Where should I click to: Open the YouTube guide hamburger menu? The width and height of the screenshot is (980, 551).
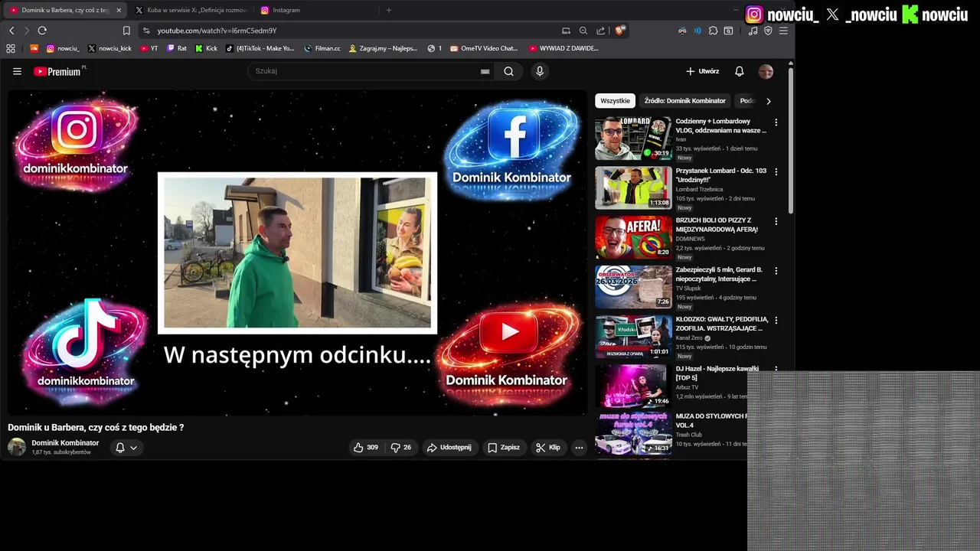coord(17,71)
